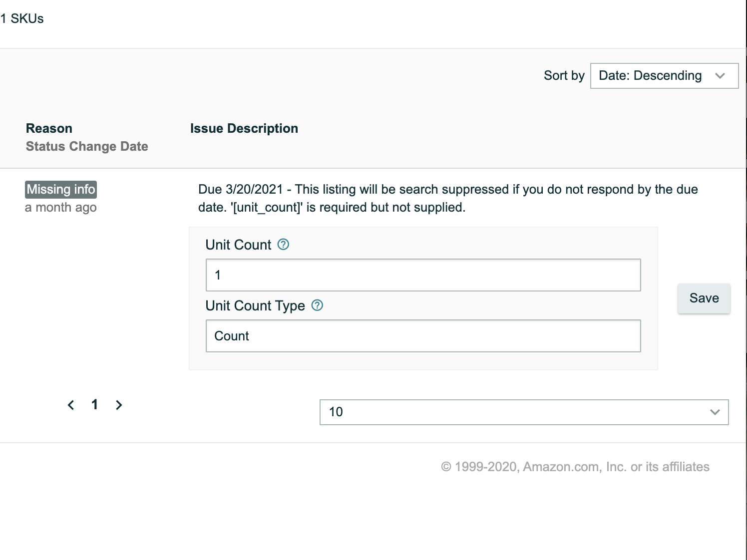Expand the Unit Count Type selector
The width and height of the screenshot is (747, 560).
[x=422, y=336]
